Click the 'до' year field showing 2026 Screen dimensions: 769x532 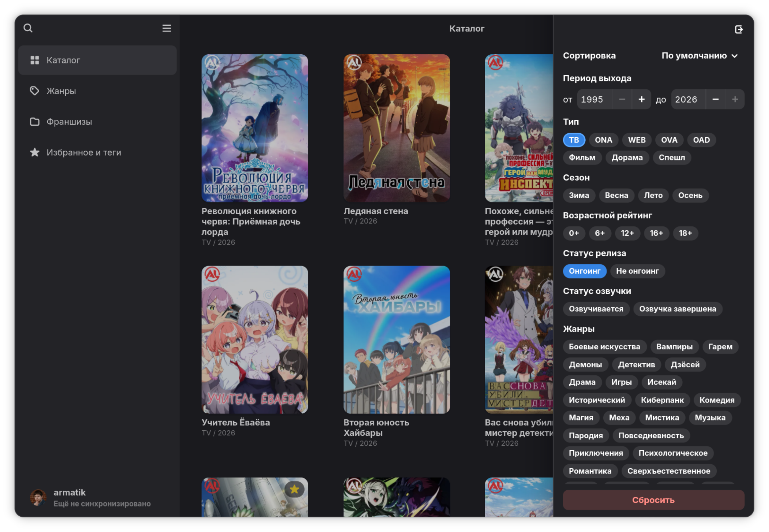point(689,99)
